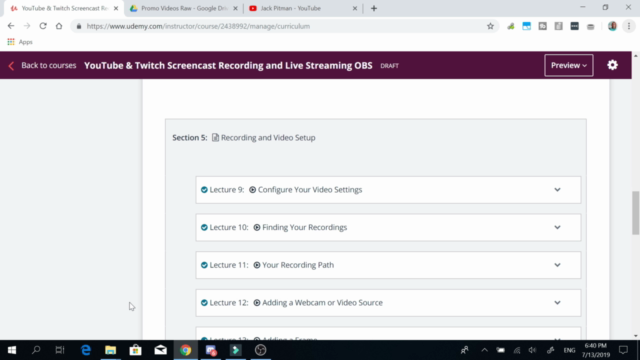Click the green check icon beside Lecture 9

[204, 190]
